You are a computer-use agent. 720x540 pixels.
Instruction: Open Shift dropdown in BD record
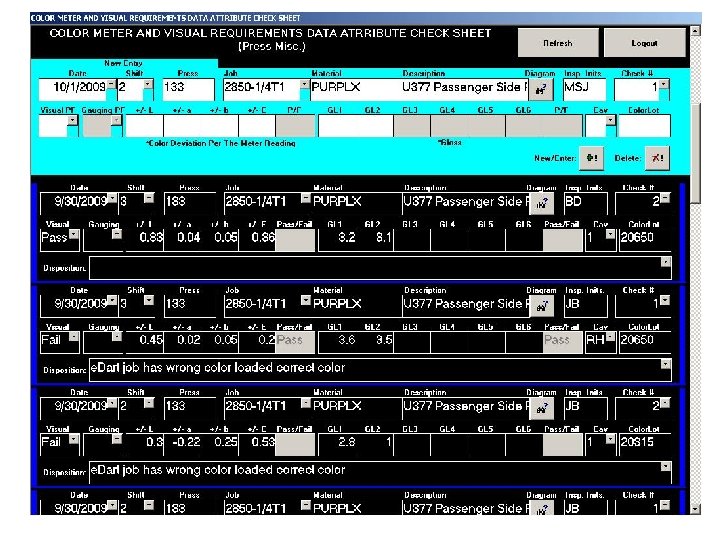click(149, 198)
